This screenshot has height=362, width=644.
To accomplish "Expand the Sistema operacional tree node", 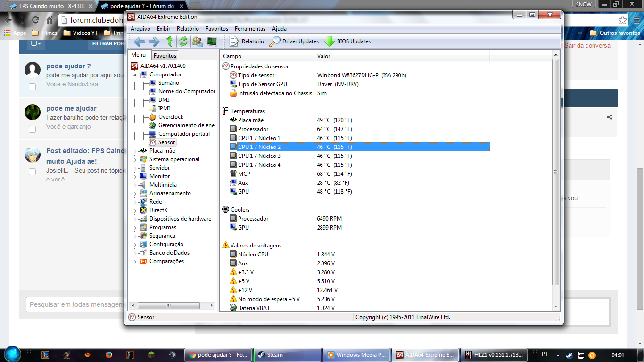I will (135, 159).
